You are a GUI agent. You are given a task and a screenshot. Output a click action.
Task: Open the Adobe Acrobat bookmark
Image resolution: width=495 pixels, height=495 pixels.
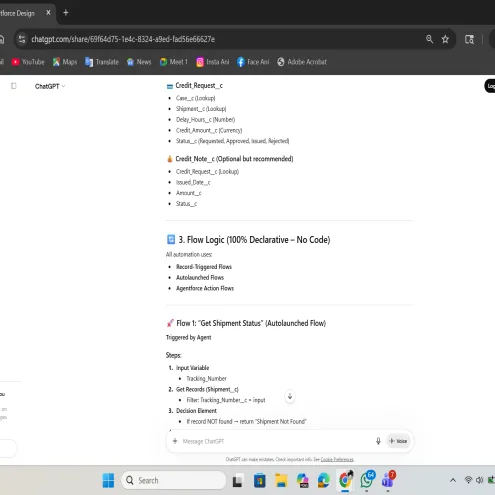click(302, 62)
